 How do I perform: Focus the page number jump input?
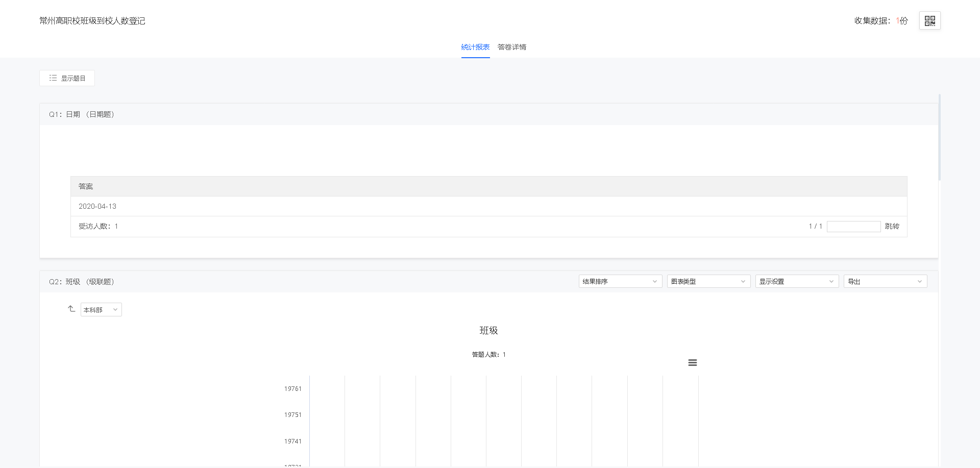click(x=853, y=227)
